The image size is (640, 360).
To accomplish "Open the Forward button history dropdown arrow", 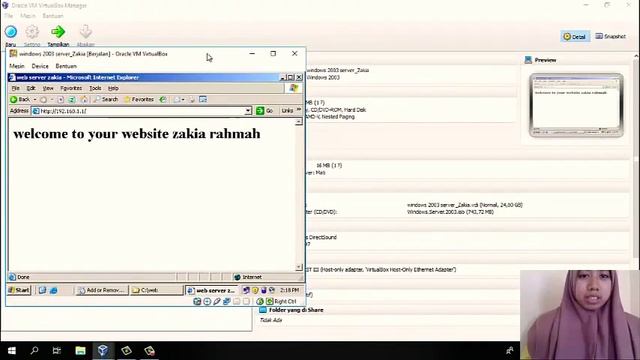I will tap(51, 99).
